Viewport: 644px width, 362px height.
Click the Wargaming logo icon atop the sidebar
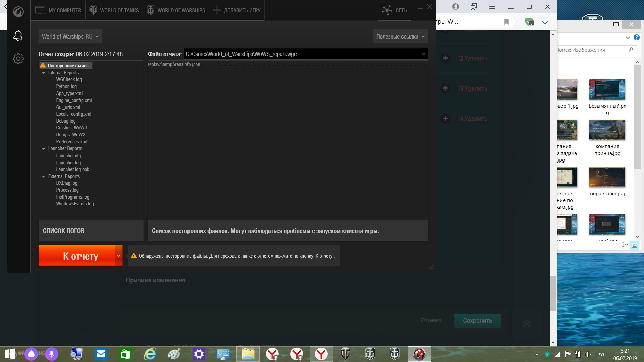(x=18, y=12)
